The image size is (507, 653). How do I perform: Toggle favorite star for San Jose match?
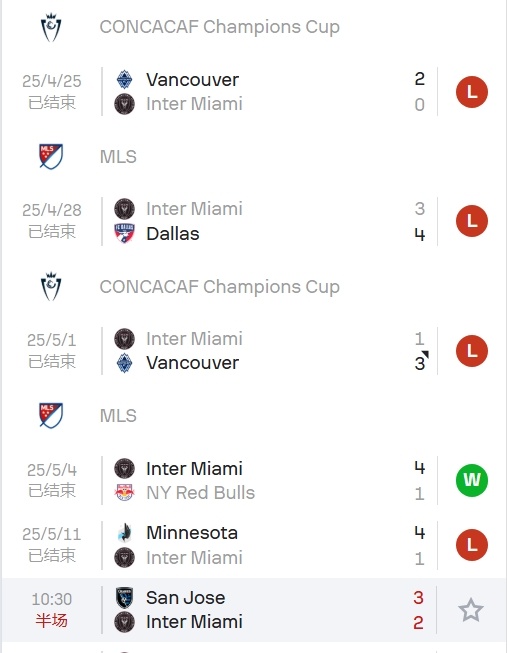click(471, 610)
